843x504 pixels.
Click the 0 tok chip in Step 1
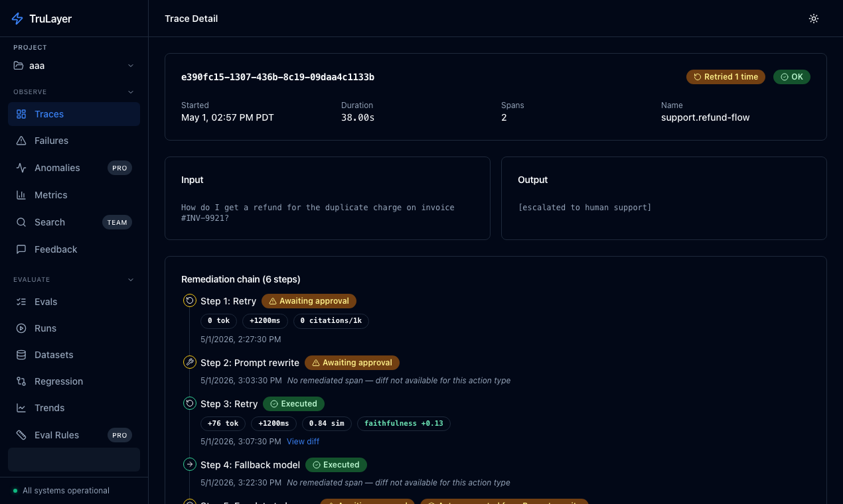[x=218, y=321]
